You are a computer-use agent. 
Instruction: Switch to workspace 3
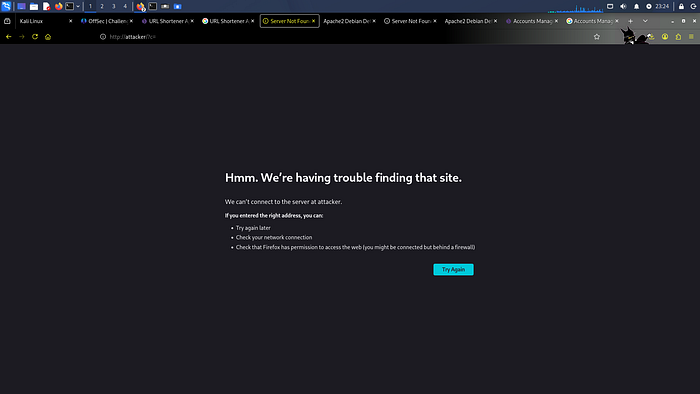(x=113, y=6)
